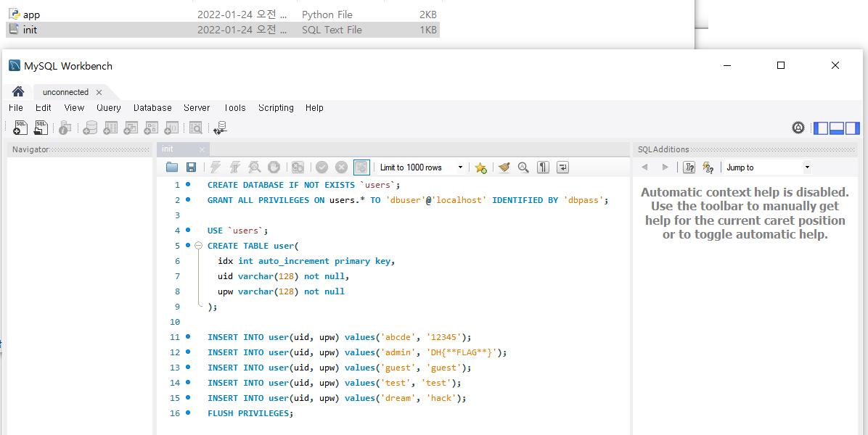
Task: Get context help at caret icon
Action: click(x=689, y=167)
